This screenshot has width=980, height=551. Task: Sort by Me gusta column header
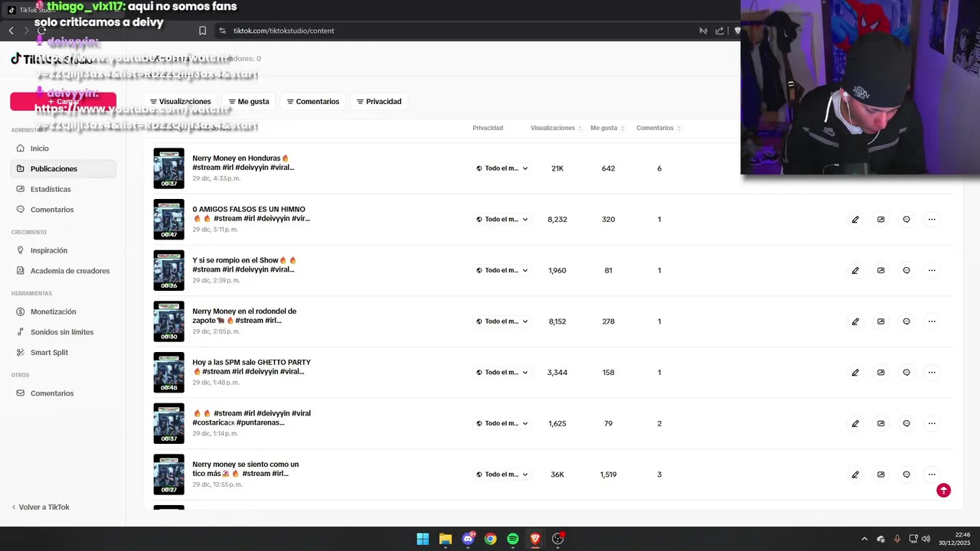click(608, 128)
